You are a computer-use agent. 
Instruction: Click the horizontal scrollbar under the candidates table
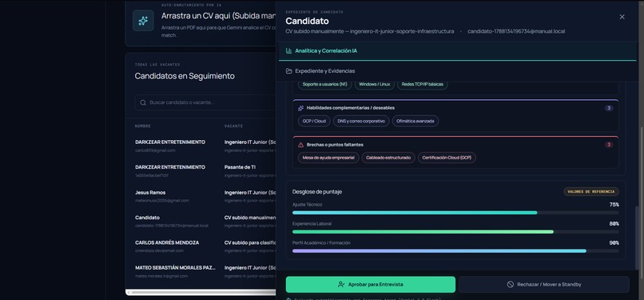tap(201, 293)
